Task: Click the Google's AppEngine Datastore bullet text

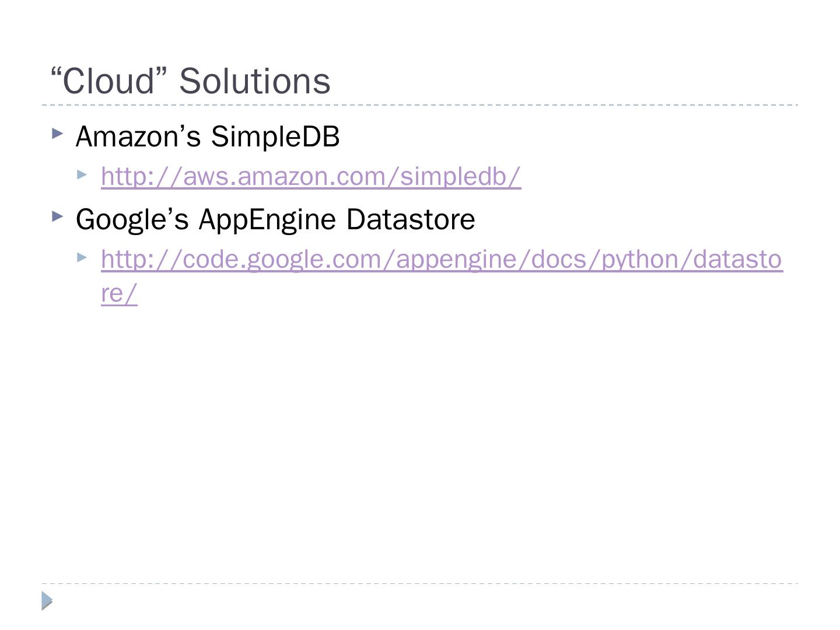Action: [x=275, y=219]
